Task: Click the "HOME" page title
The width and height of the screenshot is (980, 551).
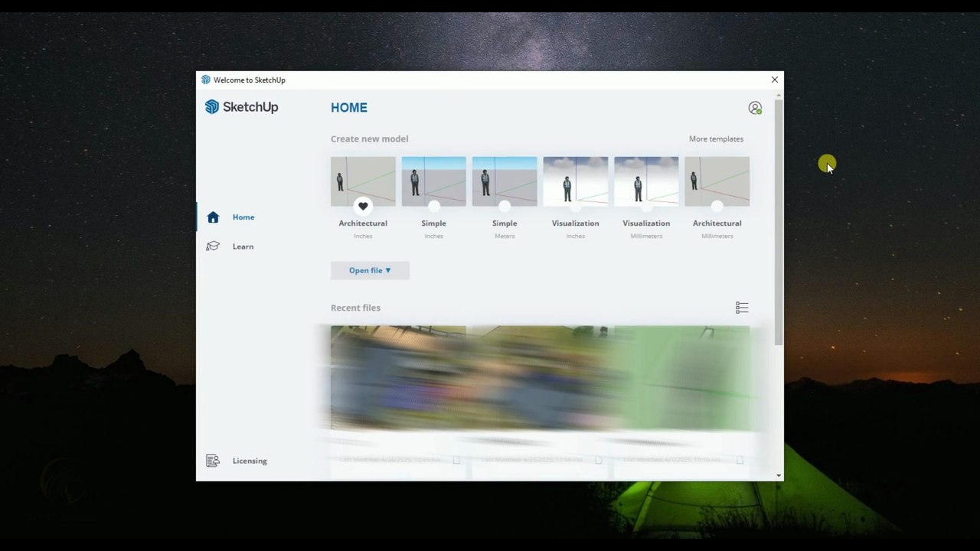Action: click(x=349, y=108)
